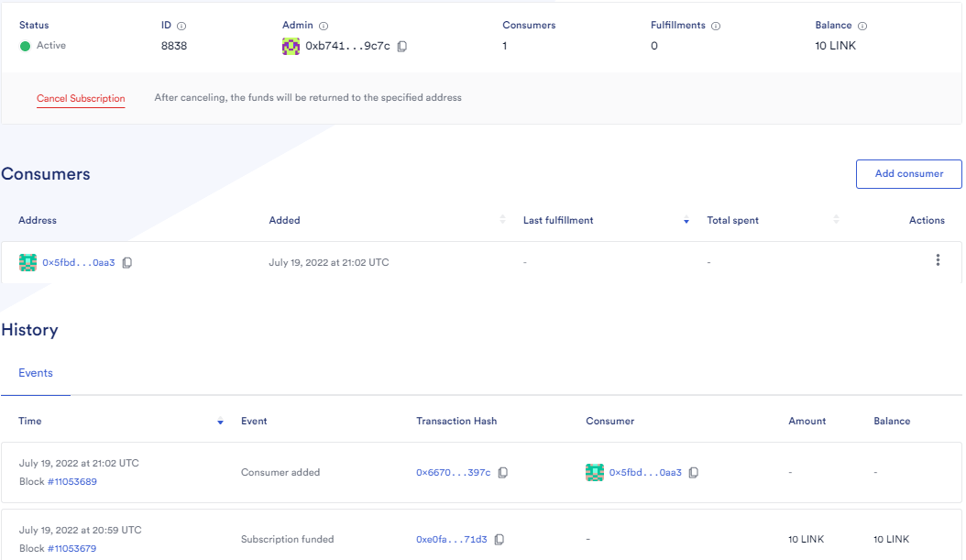Click the Add consumer button
This screenshot has height=560, width=966.
tap(908, 174)
